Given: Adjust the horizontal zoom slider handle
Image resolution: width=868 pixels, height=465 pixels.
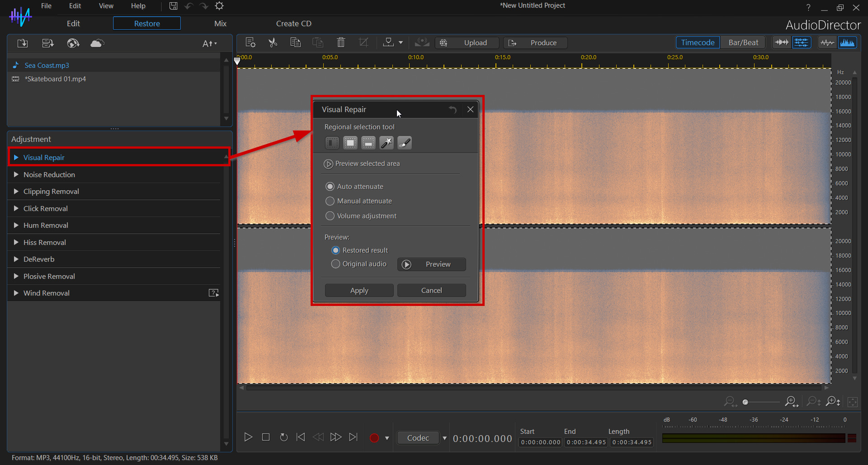Looking at the screenshot, I should [x=745, y=402].
